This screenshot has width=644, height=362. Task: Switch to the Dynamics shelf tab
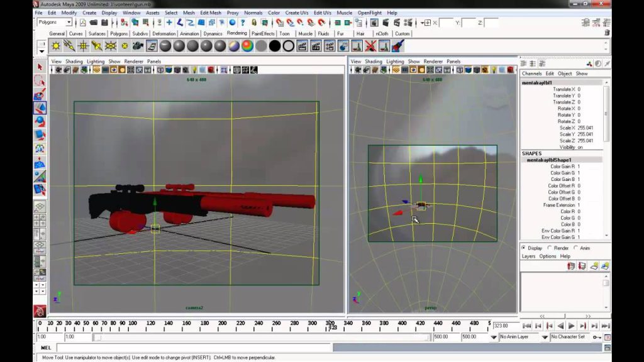coord(213,34)
